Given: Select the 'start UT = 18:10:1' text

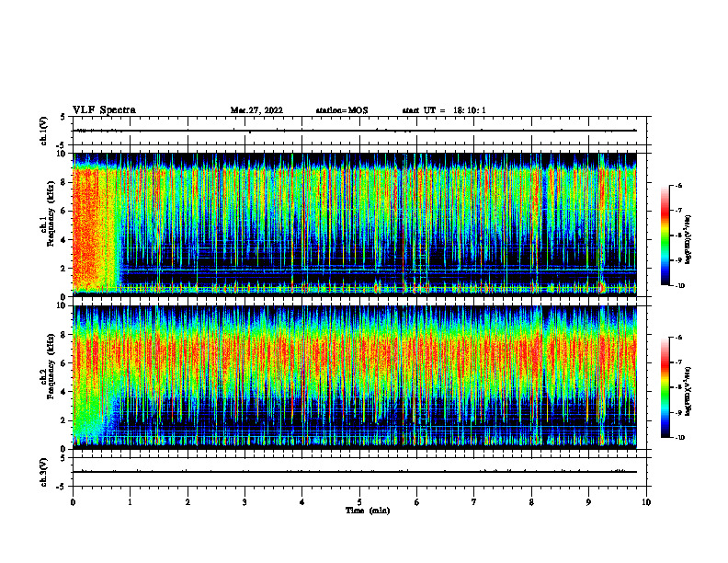Looking at the screenshot, I should pos(444,110).
